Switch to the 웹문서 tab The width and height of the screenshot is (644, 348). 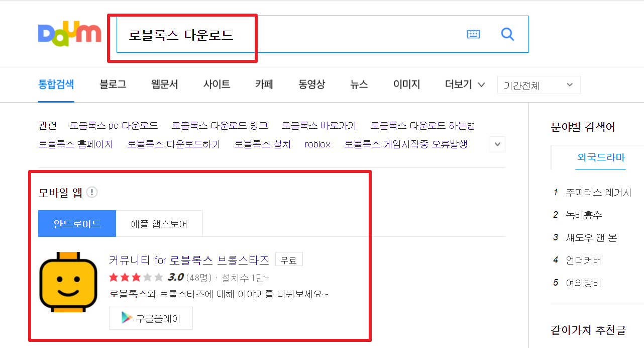pyautogui.click(x=164, y=84)
